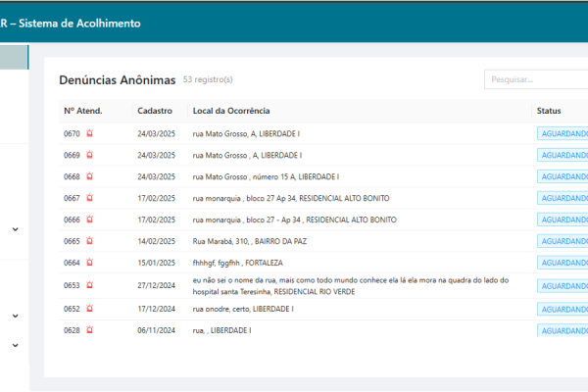
Task: Expand the first sidebar chevron
Action: click(15, 229)
